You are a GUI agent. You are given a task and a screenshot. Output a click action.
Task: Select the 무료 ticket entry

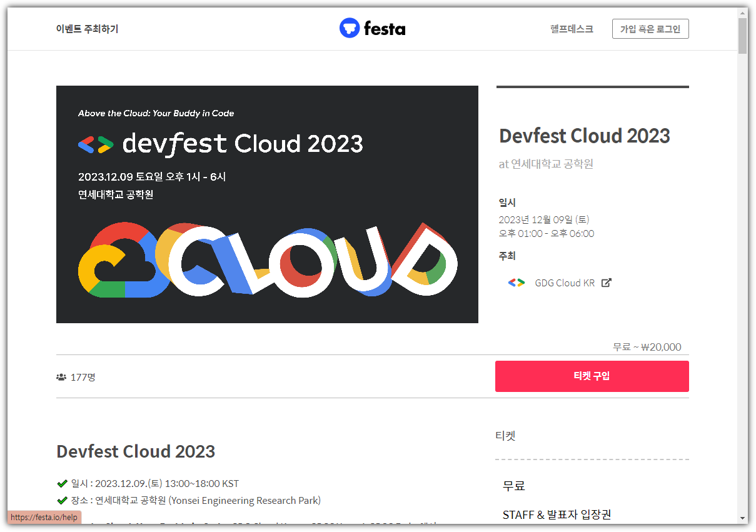point(514,486)
